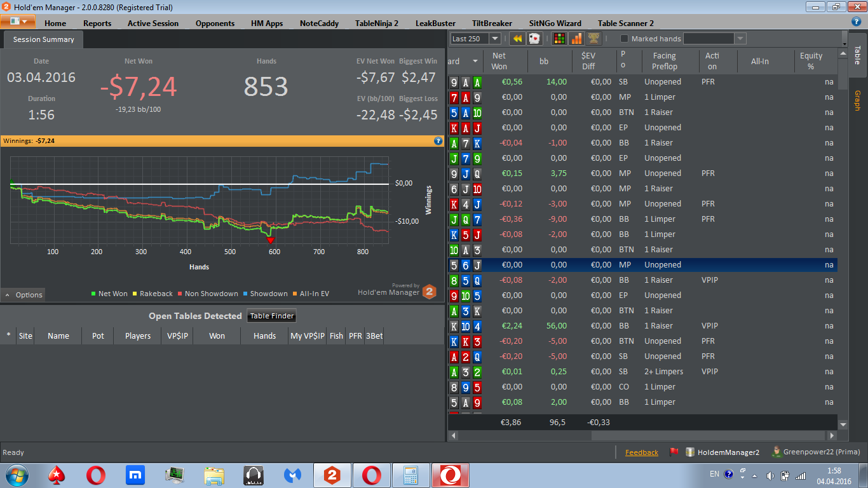Click the Greenpower22 player avatar icon
The width and height of the screenshot is (868, 488).
point(776,452)
